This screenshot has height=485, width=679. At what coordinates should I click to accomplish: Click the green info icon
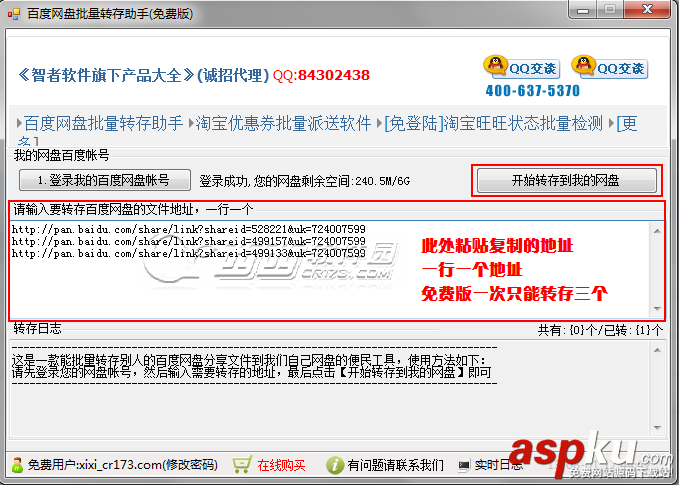pyautogui.click(x=334, y=465)
